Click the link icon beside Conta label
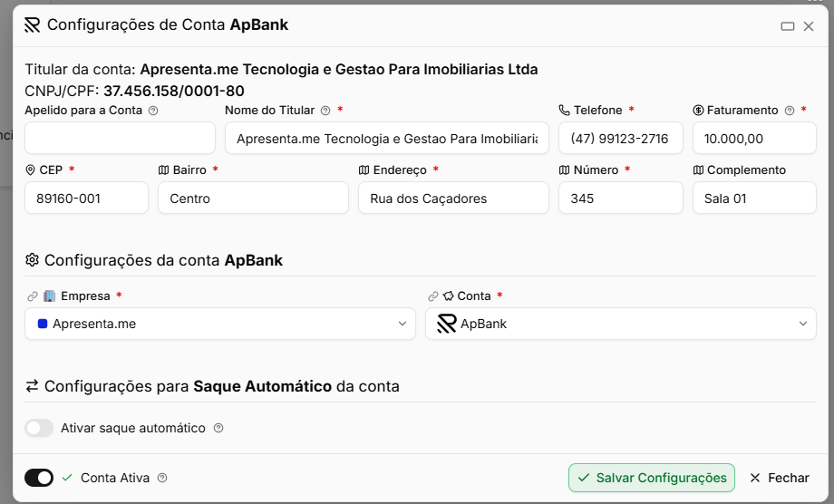Screen dimensions: 834x504 click(433, 296)
